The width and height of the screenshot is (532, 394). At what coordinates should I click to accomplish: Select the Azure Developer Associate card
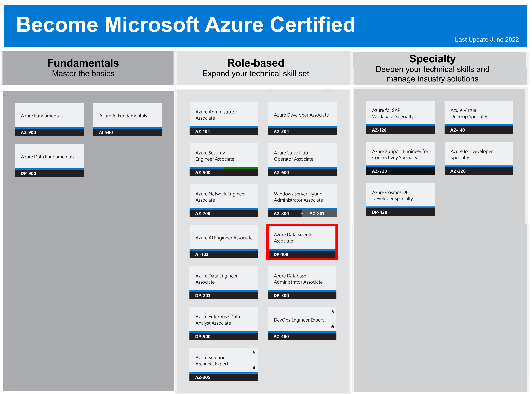(x=302, y=119)
